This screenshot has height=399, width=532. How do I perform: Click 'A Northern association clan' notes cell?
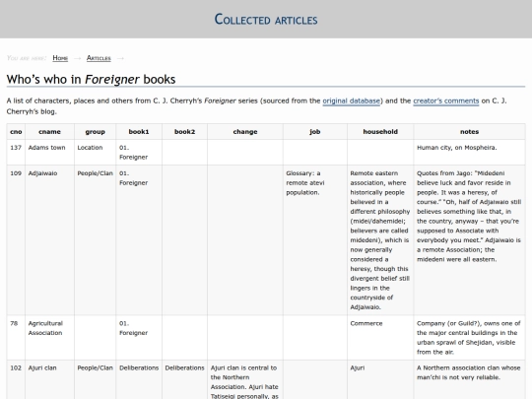(x=469, y=379)
